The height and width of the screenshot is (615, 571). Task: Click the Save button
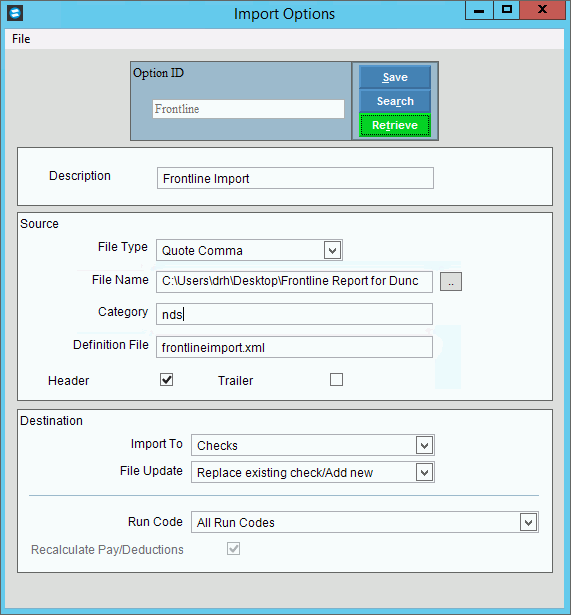pyautogui.click(x=395, y=77)
